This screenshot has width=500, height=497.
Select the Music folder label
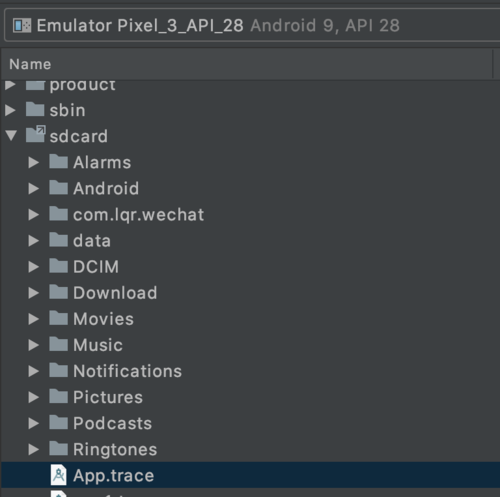point(98,345)
